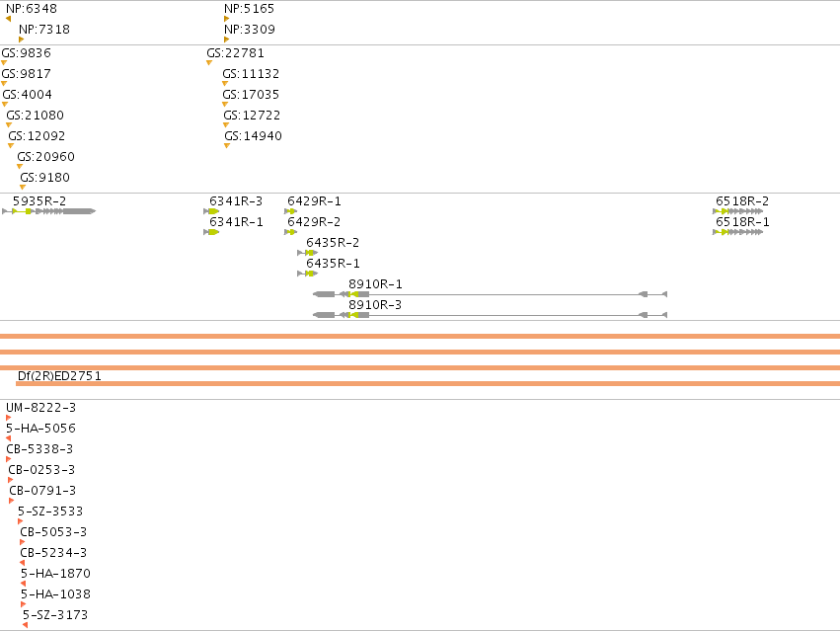The height and width of the screenshot is (631, 840).
Task: Select the 6518R-1 gene glyph
Action: (737, 232)
